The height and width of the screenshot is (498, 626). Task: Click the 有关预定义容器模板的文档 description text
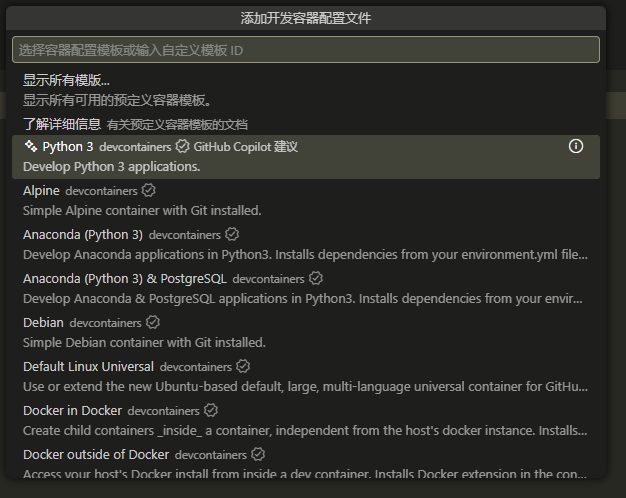click(x=177, y=125)
